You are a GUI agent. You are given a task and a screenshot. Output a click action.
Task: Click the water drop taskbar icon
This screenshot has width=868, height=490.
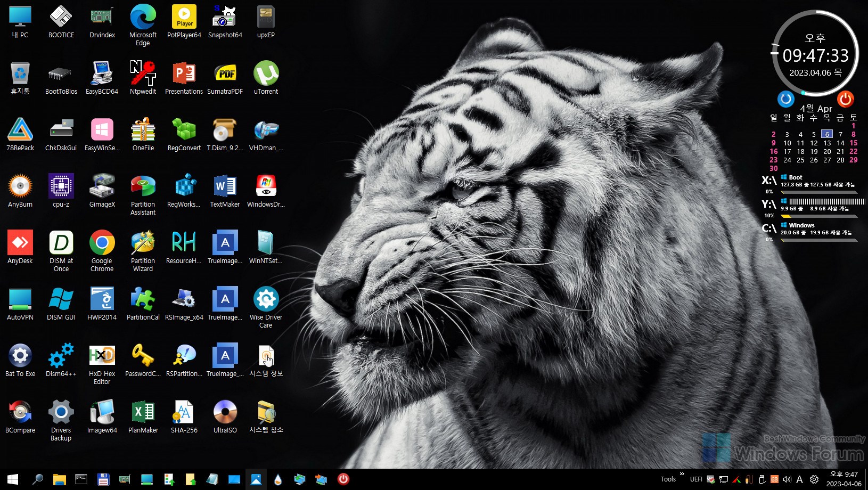click(278, 479)
